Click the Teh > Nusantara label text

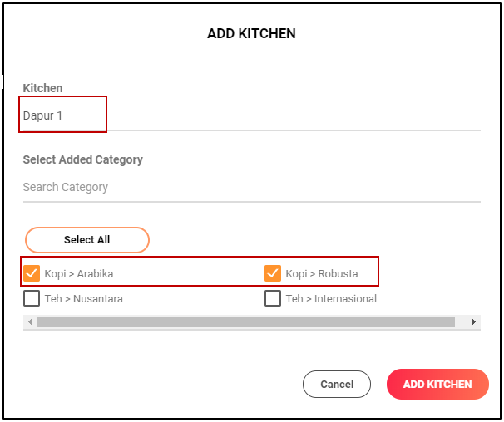click(x=84, y=299)
